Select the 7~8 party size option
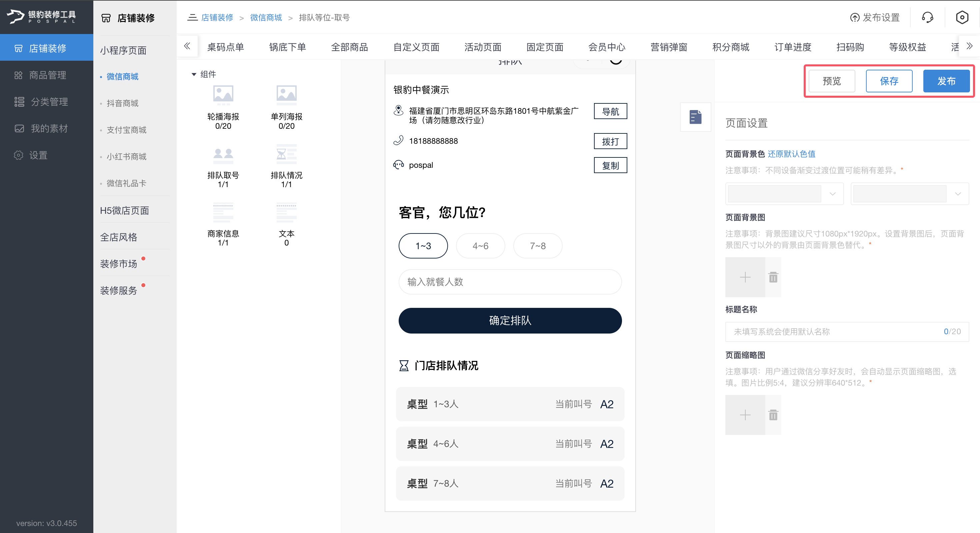Screen dimensions: 980x533 point(538,245)
